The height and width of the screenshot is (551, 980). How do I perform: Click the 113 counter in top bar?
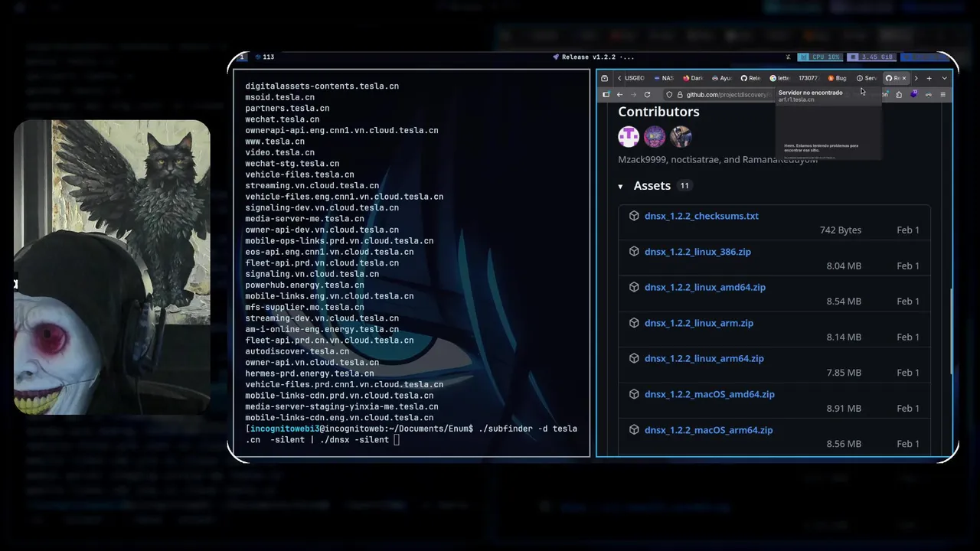[264, 57]
